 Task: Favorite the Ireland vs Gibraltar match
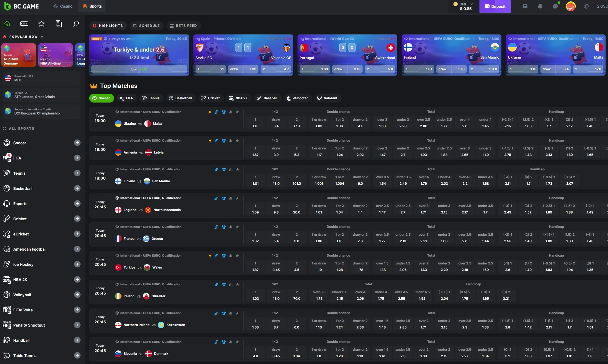pos(238,284)
